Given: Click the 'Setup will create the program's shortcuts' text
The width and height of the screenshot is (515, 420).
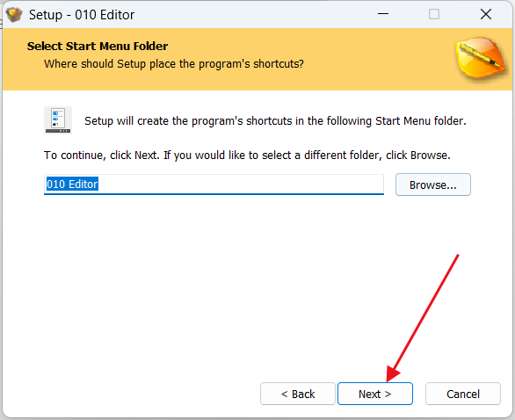Looking at the screenshot, I should 275,121.
